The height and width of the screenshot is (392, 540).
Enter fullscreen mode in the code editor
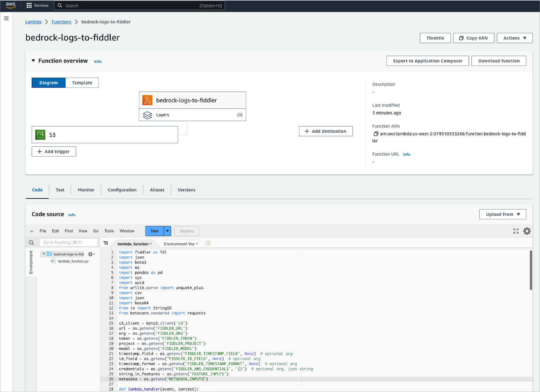[515, 231]
